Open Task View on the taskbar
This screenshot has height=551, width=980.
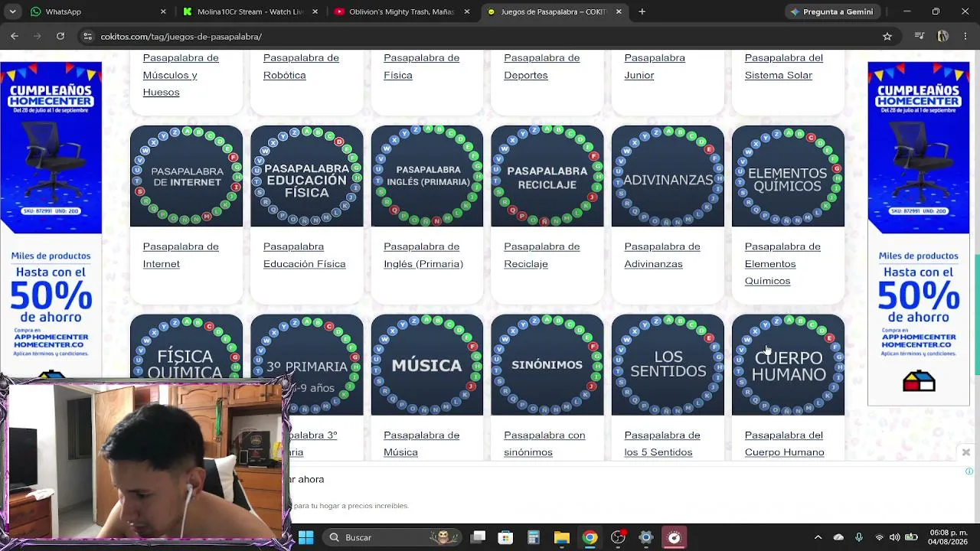point(478,537)
